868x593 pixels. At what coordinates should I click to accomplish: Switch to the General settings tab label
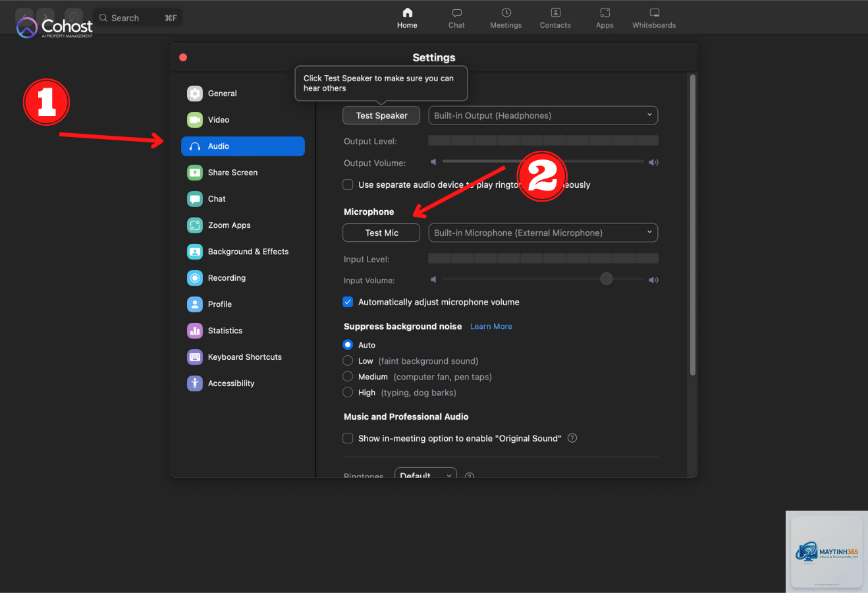coord(223,94)
